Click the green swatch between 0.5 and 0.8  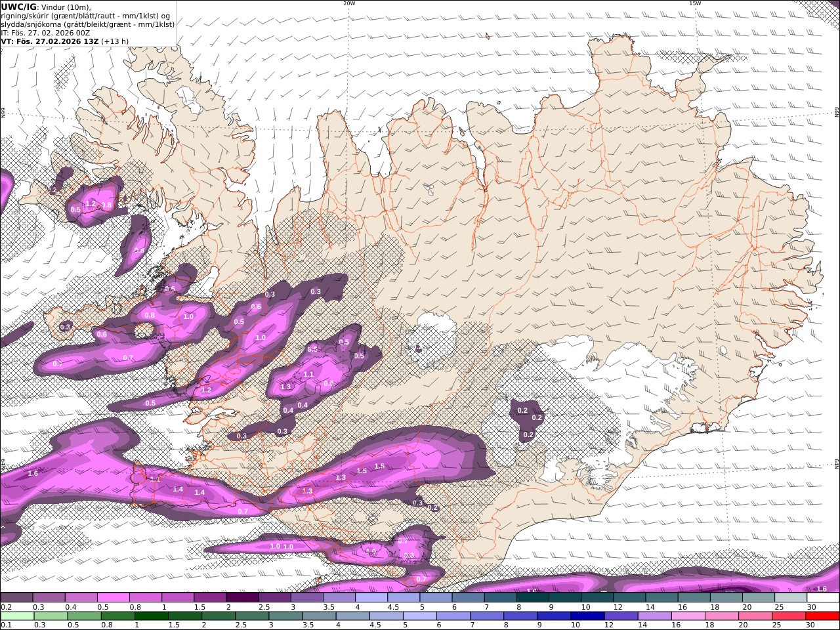pos(85,616)
